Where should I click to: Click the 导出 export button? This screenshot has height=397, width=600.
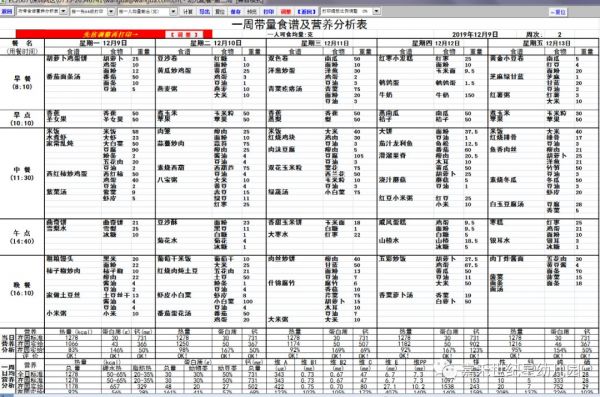tap(204, 12)
